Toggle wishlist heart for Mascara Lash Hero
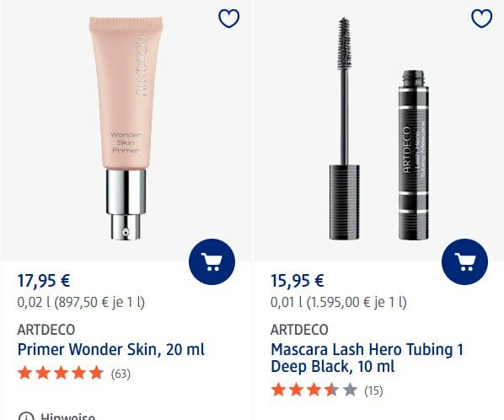The height and width of the screenshot is (420, 504). (x=481, y=19)
